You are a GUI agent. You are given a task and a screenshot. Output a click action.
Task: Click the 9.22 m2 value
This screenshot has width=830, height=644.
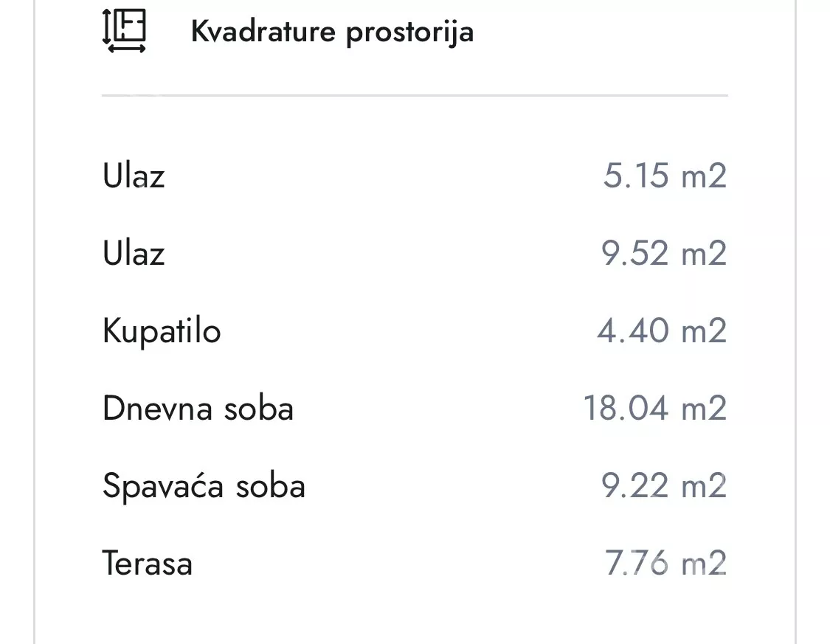pos(664,486)
